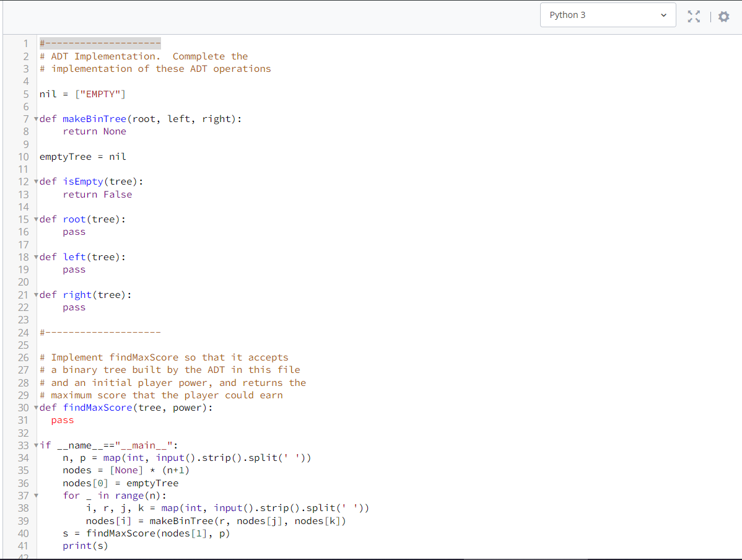This screenshot has width=742, height=560.
Task: Click 'nodes = [None] * (n+1)' line
Action: 126,471
